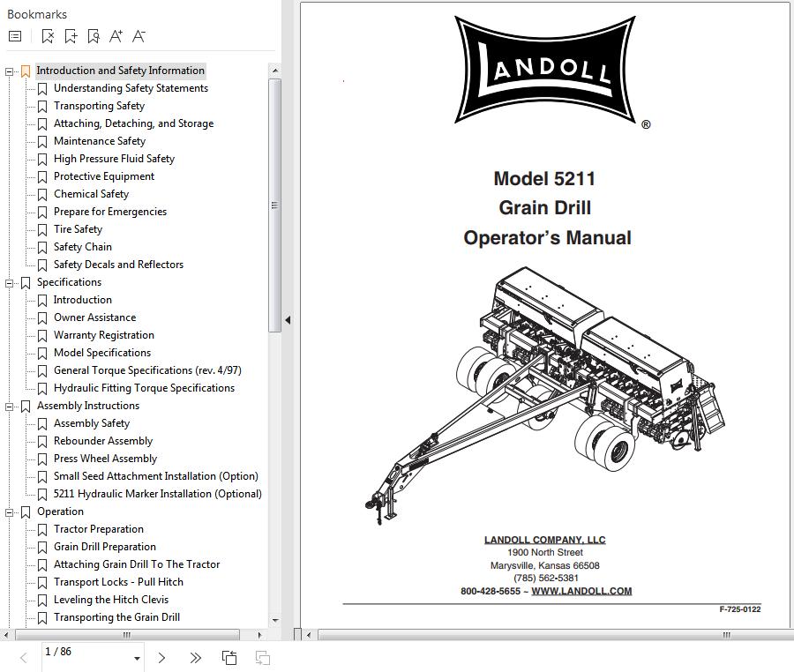This screenshot has width=794, height=672.
Task: Open Tractor Preparation bookmark
Action: [x=99, y=529]
